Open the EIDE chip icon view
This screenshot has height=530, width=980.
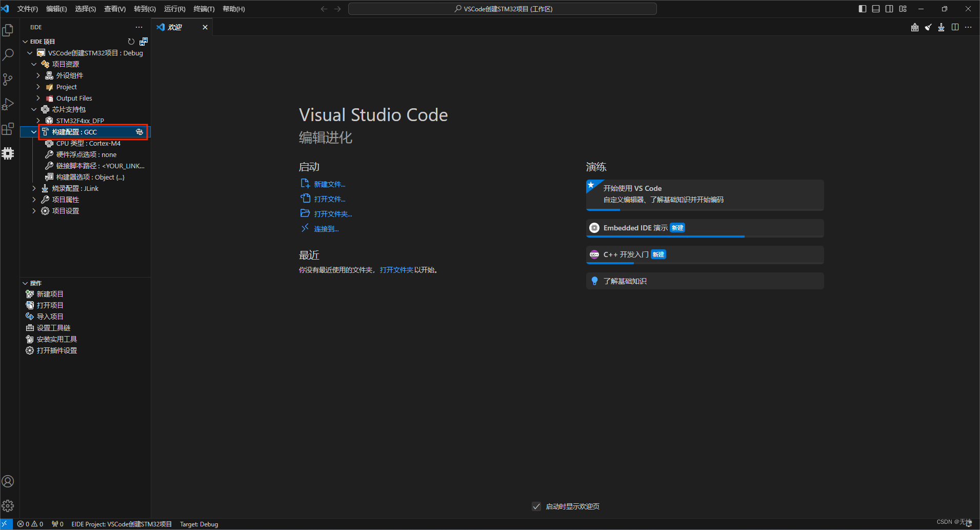point(8,153)
